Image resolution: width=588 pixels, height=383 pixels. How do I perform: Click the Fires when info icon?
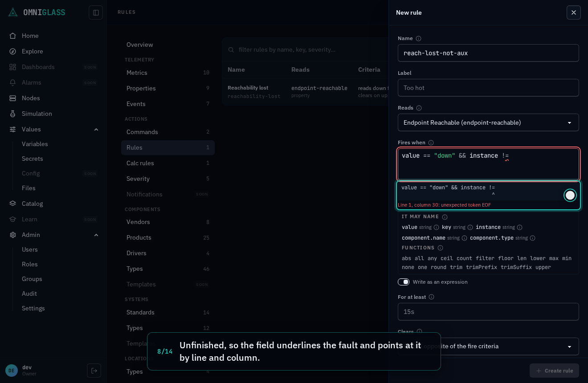[431, 143]
